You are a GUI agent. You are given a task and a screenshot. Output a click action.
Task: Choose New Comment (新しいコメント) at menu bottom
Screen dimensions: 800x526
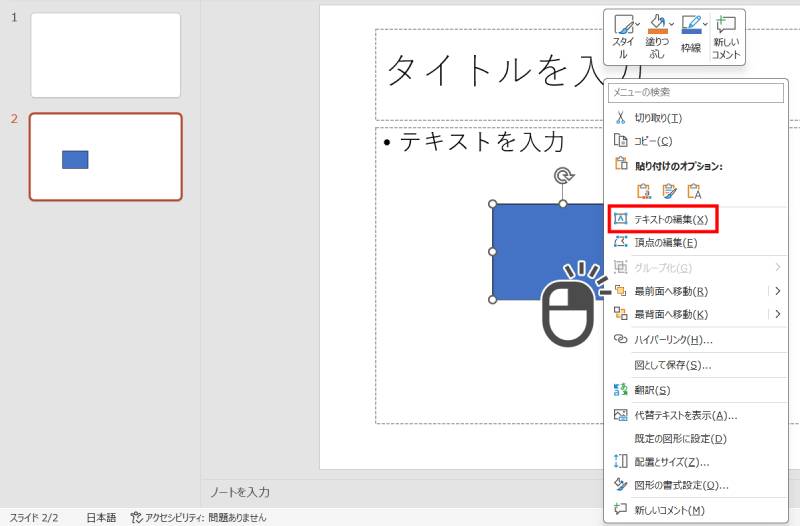pyautogui.click(x=696, y=510)
